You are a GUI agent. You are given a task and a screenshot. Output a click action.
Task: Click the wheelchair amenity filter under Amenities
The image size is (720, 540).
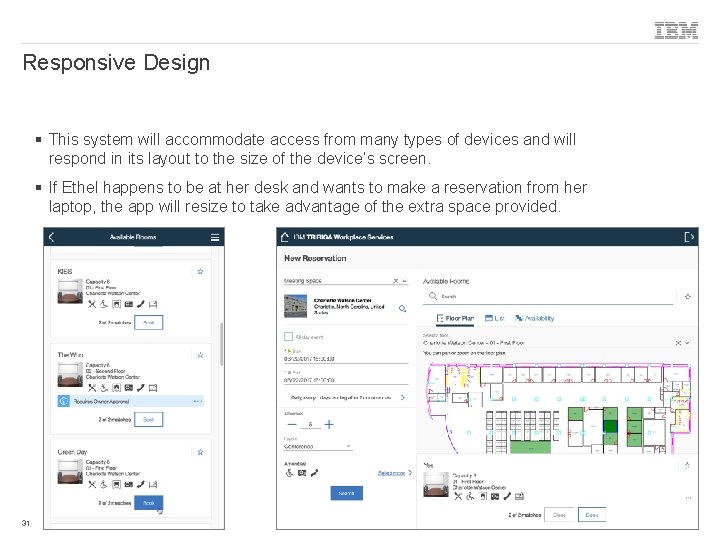[x=289, y=472]
